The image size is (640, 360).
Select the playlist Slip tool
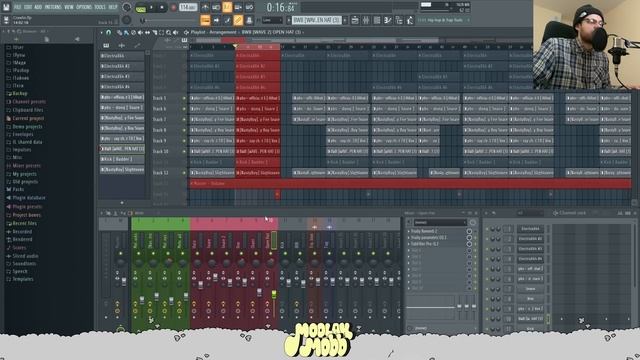click(147, 32)
